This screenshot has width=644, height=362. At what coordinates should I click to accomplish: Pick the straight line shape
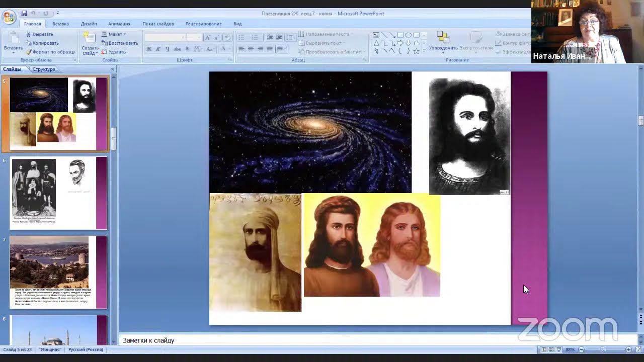coord(384,35)
